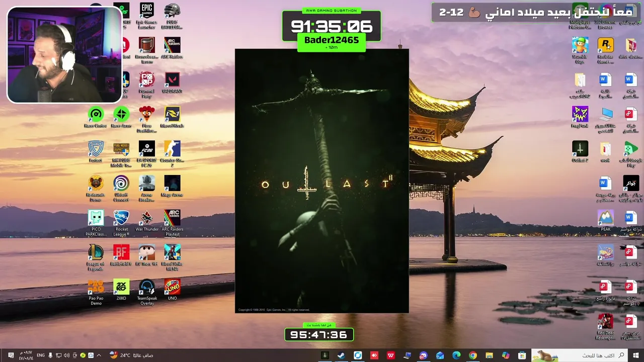
Task: Focus the taskbar search box
Action: (x=579, y=355)
